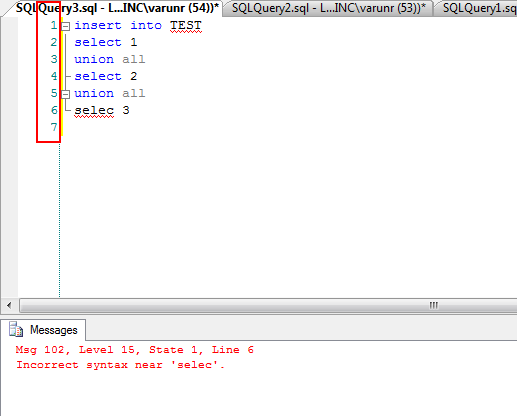This screenshot has width=517, height=416.
Task: Click line number 4 in the margin
Action: click(x=54, y=76)
